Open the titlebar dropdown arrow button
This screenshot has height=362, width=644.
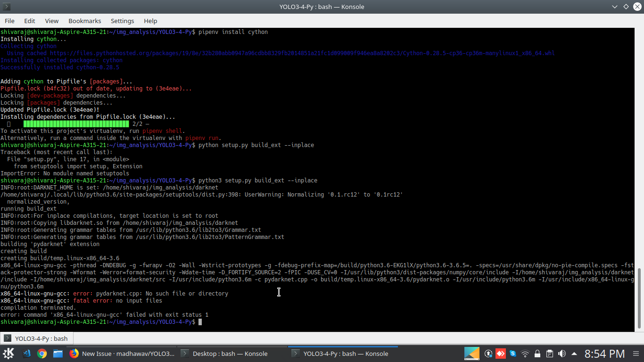tap(615, 7)
